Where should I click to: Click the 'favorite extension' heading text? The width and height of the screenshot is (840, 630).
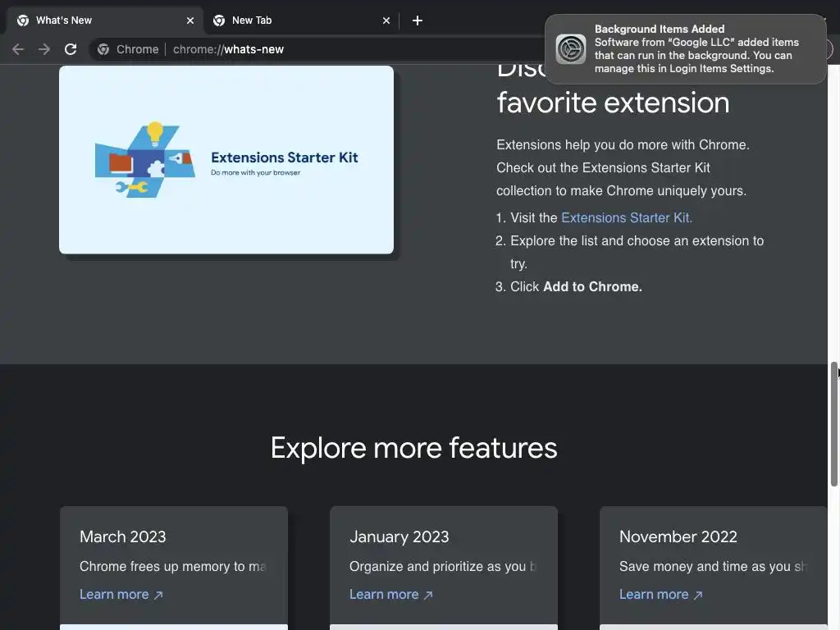click(613, 103)
